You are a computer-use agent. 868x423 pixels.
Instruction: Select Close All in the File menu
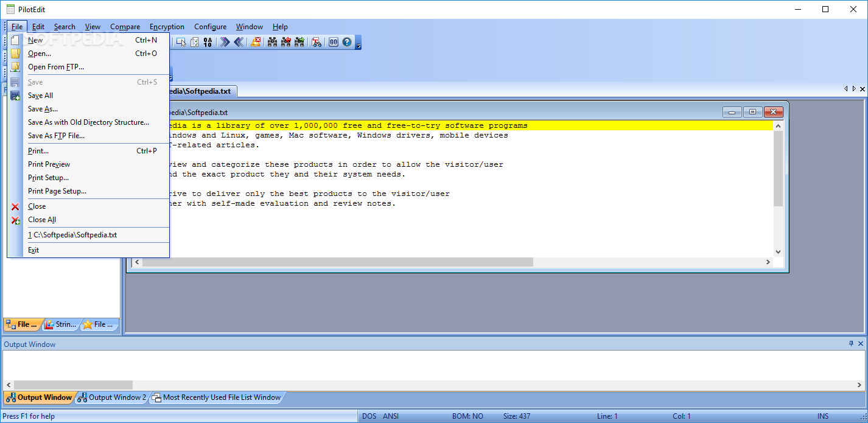click(x=88, y=220)
